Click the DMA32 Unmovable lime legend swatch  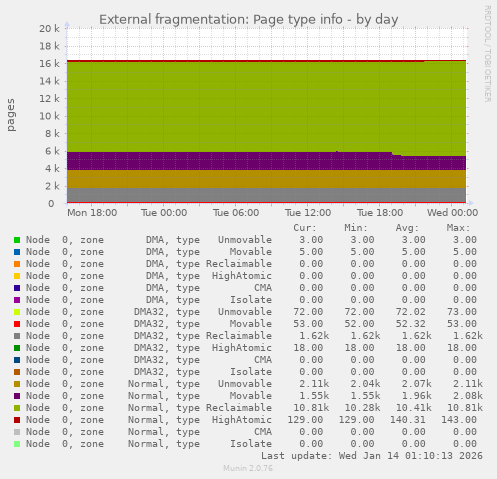pyautogui.click(x=17, y=312)
